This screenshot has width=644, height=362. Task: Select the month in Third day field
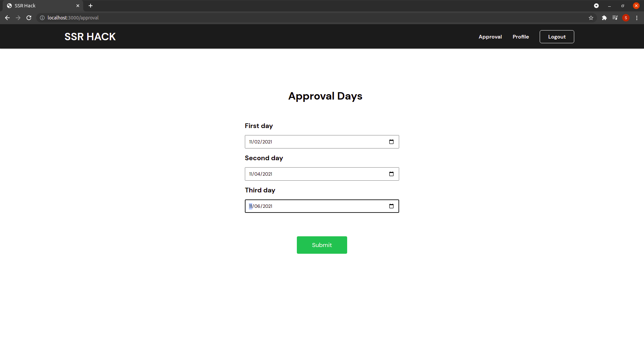click(251, 206)
